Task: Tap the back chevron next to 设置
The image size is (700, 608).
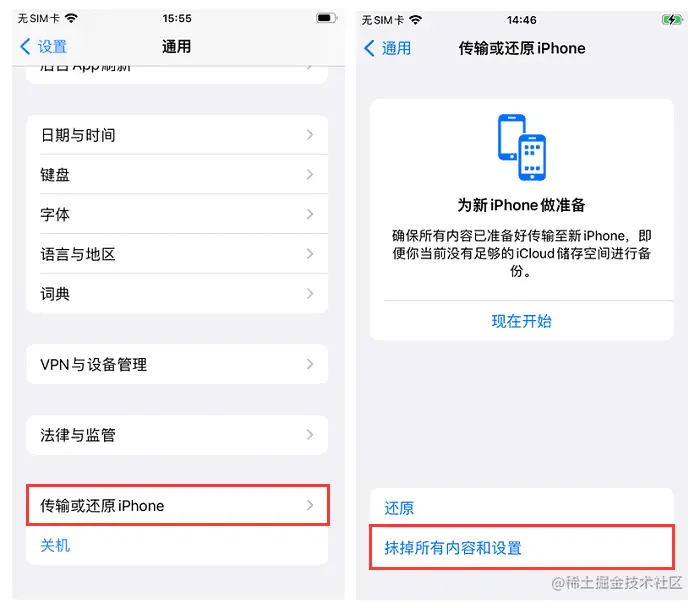Action: pos(25,46)
